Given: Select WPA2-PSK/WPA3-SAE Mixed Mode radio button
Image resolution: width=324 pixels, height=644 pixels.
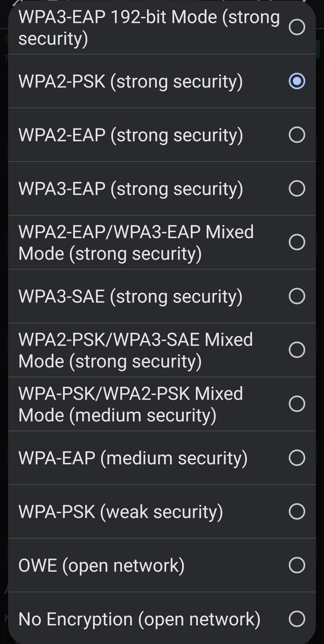Looking at the screenshot, I should point(297,350).
